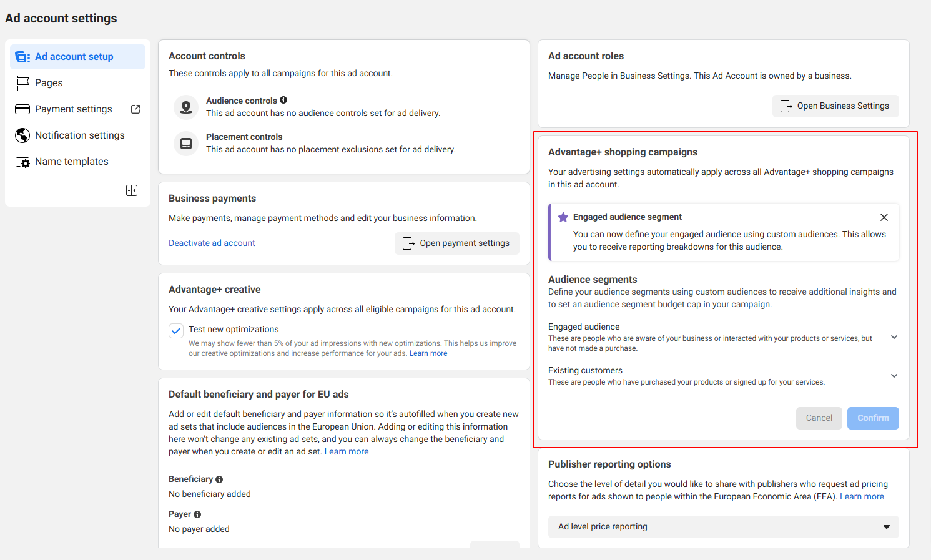Expand Engaged audience section
The width and height of the screenshot is (931, 560).
click(x=894, y=337)
